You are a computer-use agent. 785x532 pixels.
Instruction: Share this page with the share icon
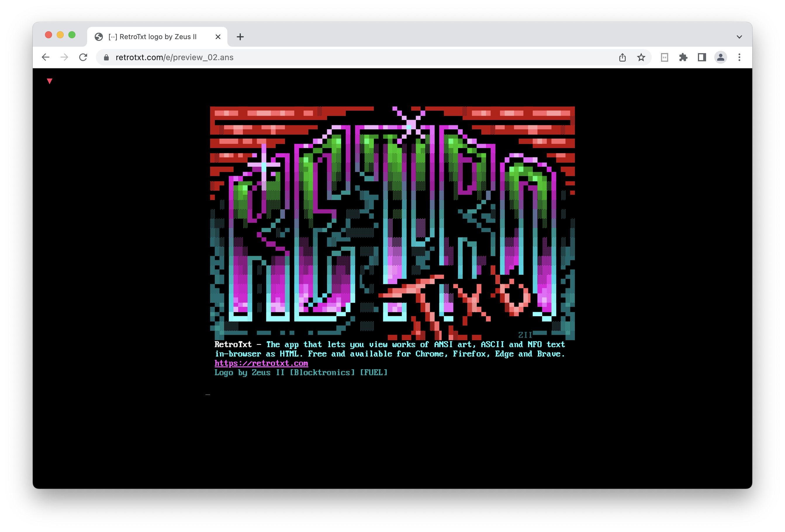622,58
